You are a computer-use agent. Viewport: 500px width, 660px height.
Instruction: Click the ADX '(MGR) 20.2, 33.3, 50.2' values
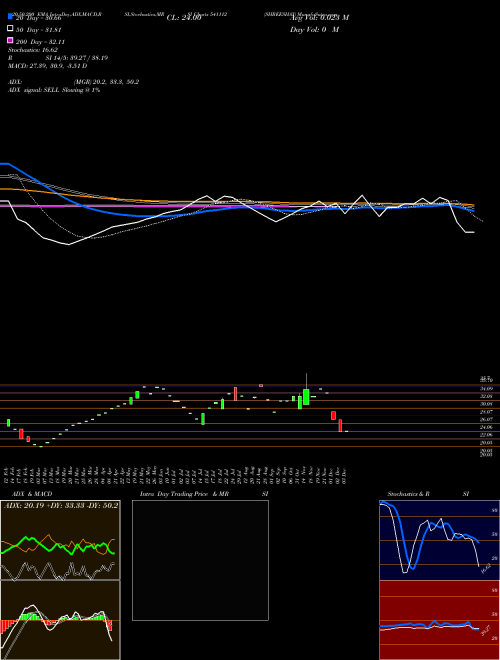[106, 82]
